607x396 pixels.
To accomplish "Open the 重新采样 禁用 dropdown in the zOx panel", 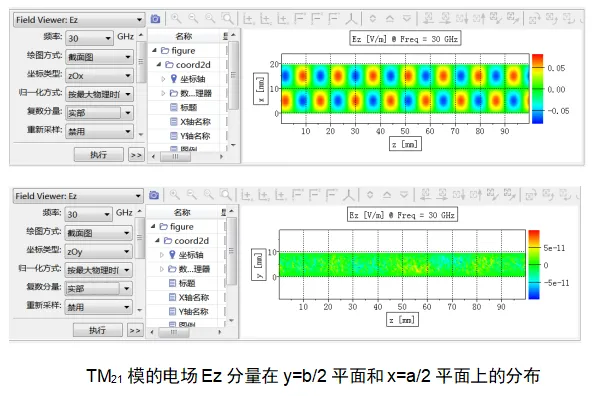I will click(x=99, y=131).
